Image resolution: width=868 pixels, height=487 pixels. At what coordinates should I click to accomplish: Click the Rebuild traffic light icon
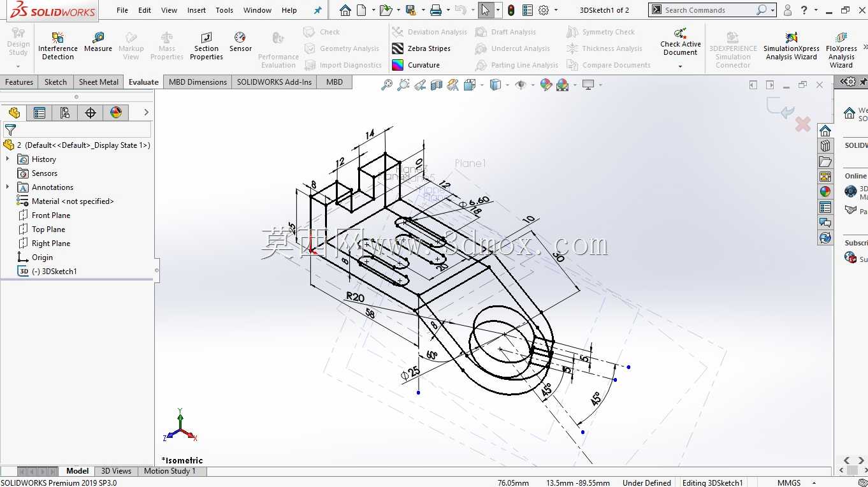point(511,10)
